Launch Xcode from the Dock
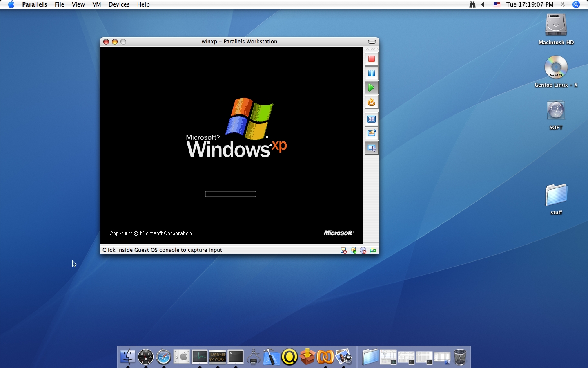588x368 pixels. (272, 357)
